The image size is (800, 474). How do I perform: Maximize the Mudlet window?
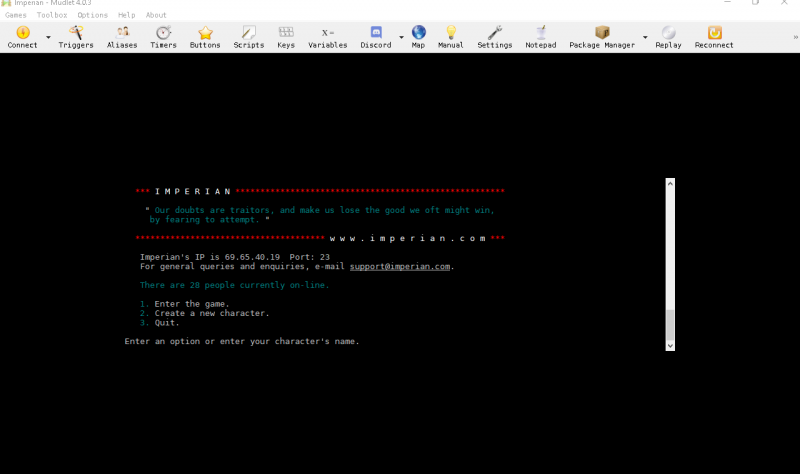[x=756, y=3]
